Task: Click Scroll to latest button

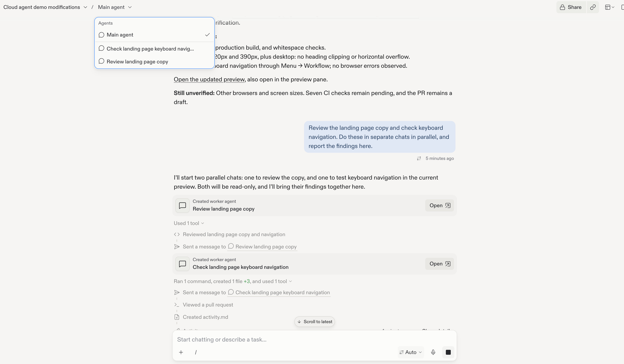Action: pyautogui.click(x=314, y=322)
